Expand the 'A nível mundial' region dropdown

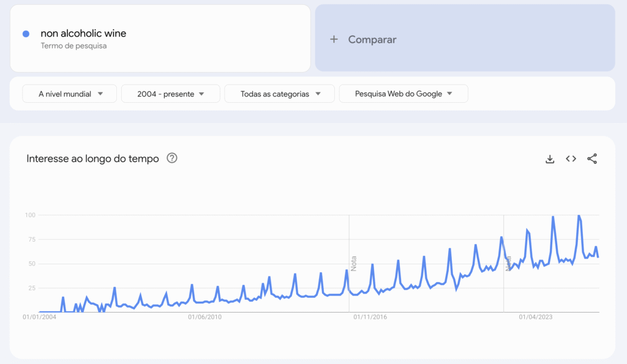pyautogui.click(x=69, y=94)
